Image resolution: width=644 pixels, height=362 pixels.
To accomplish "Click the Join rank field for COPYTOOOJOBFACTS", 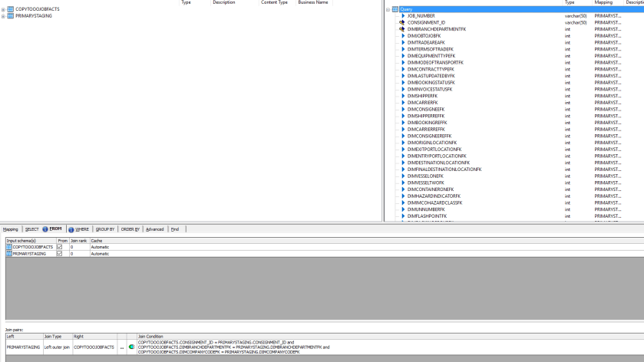I will (x=78, y=247).
